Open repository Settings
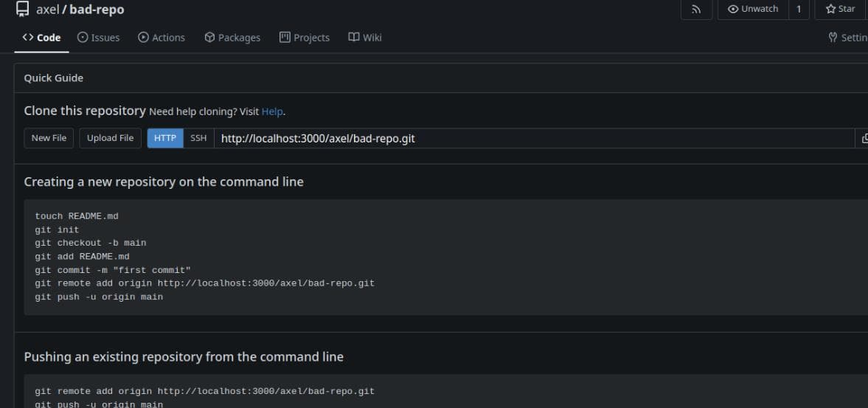This screenshot has width=868, height=408. point(847,38)
